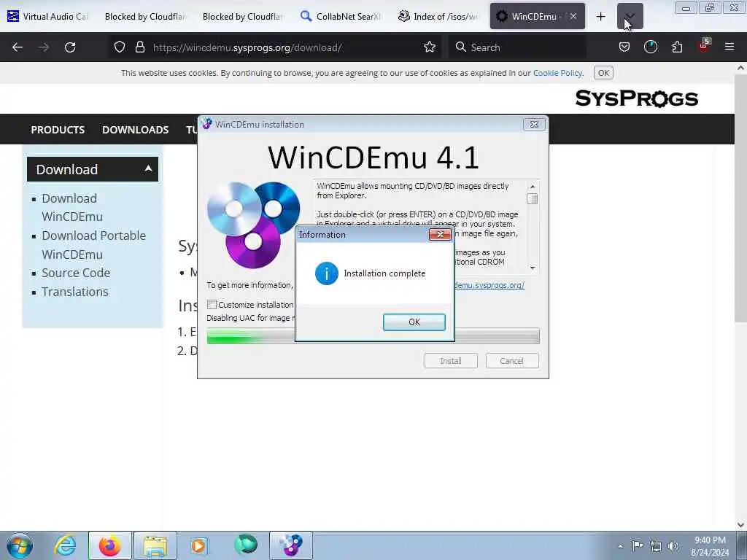
Task: Click the URL address bar
Action: [276, 47]
